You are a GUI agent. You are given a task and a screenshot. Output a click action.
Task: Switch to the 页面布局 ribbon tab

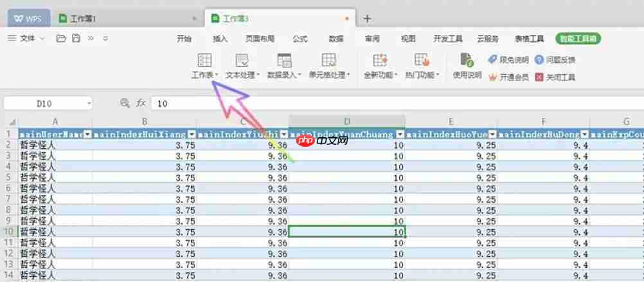coord(260,39)
